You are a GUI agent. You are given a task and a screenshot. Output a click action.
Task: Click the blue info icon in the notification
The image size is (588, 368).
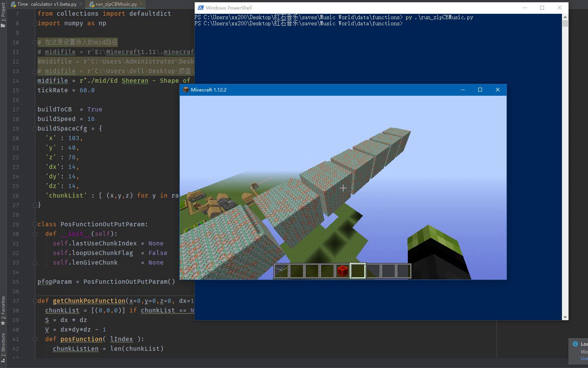(575, 344)
